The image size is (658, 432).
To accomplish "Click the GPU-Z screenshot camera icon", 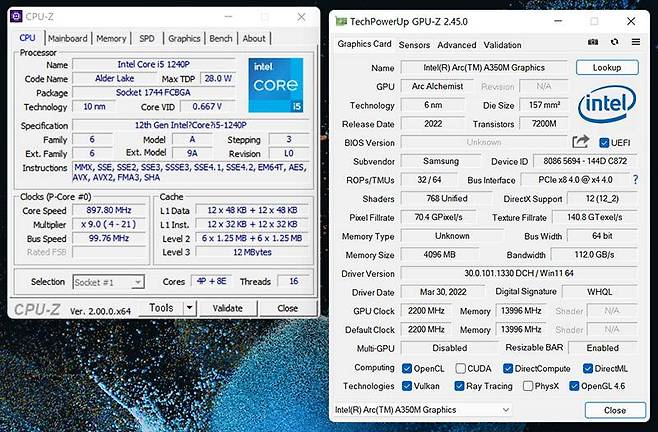I will point(593,42).
